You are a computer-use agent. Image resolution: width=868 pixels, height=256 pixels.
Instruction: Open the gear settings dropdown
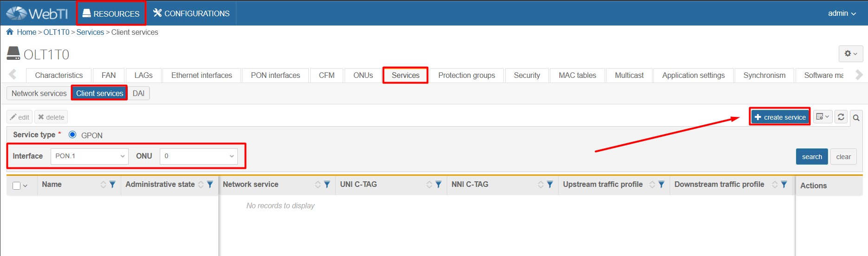tap(850, 54)
